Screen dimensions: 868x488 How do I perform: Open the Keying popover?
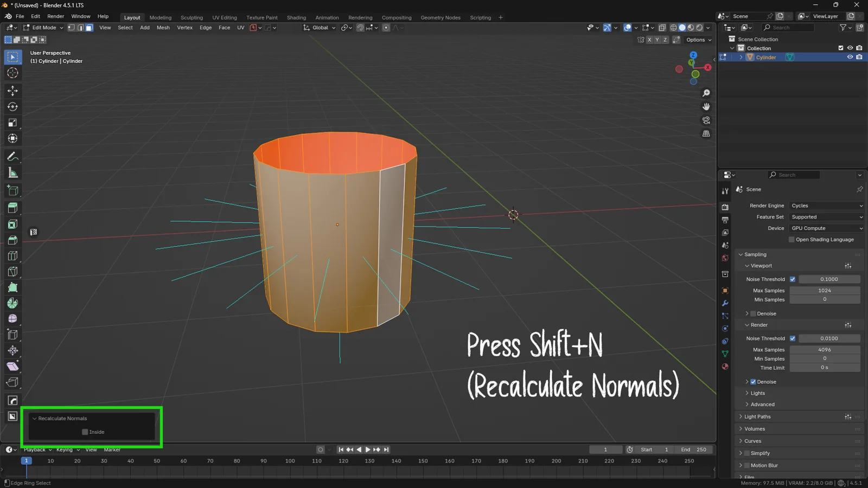[x=68, y=450]
